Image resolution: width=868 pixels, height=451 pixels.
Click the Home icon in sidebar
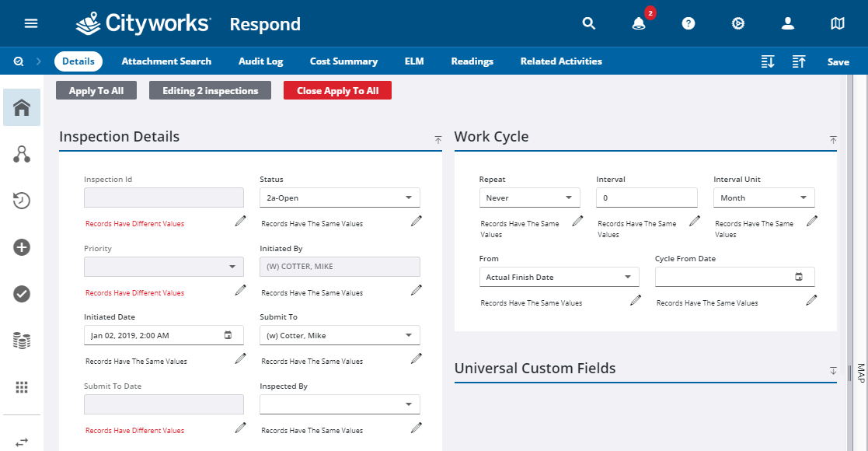pos(22,107)
